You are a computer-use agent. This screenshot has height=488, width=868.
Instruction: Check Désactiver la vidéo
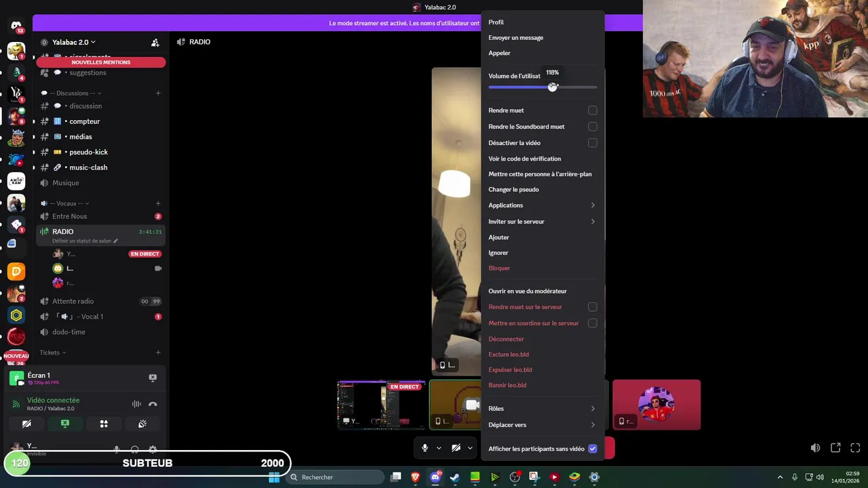[x=593, y=143]
